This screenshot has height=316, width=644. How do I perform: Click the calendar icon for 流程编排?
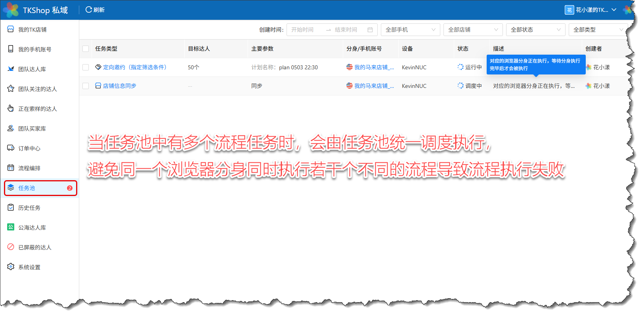click(11, 168)
